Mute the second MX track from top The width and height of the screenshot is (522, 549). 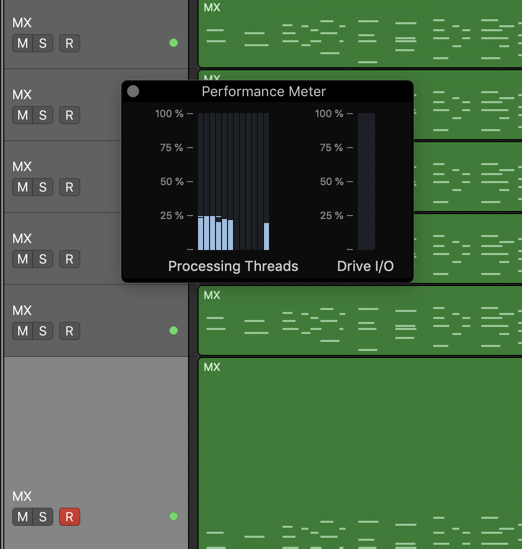[22, 115]
